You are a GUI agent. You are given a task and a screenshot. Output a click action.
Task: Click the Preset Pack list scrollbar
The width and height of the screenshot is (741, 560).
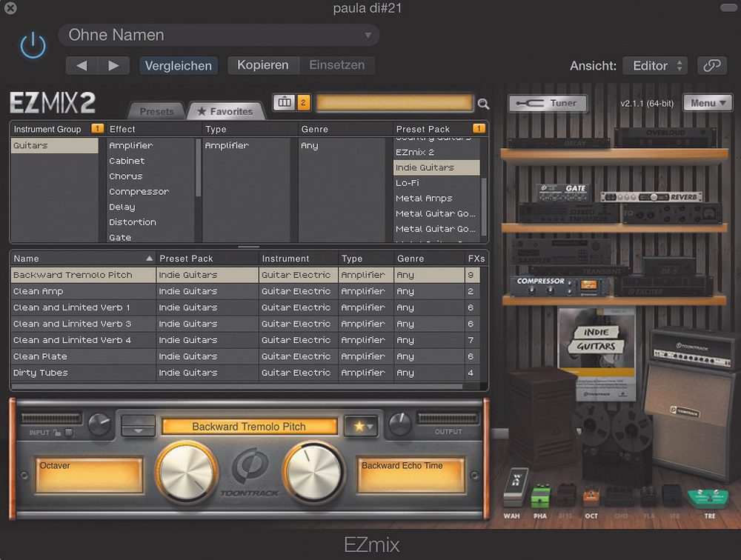click(x=484, y=207)
